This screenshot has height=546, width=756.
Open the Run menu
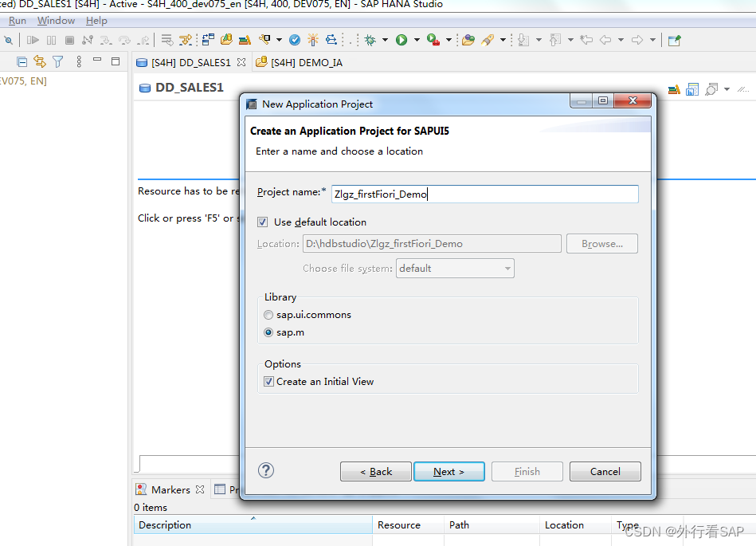pyautogui.click(x=18, y=21)
